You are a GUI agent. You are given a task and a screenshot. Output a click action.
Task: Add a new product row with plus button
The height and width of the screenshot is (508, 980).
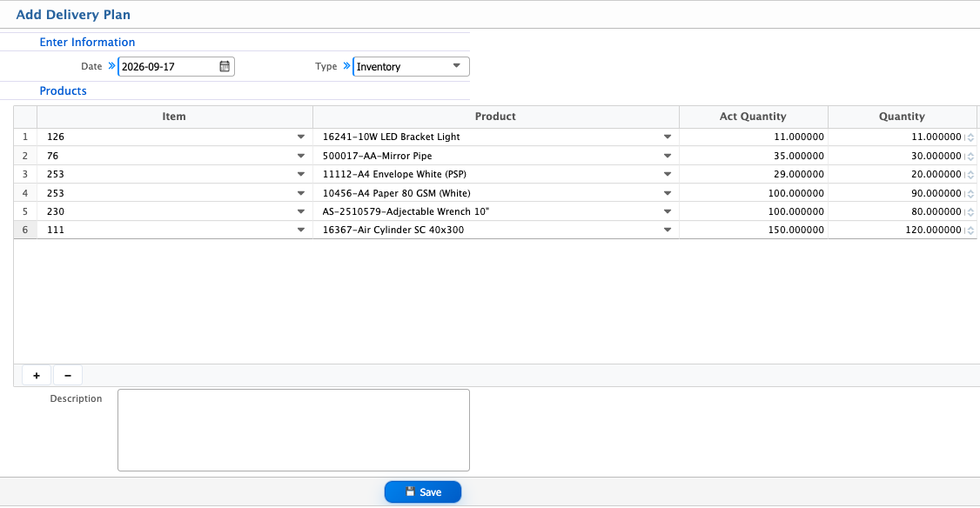(37, 376)
